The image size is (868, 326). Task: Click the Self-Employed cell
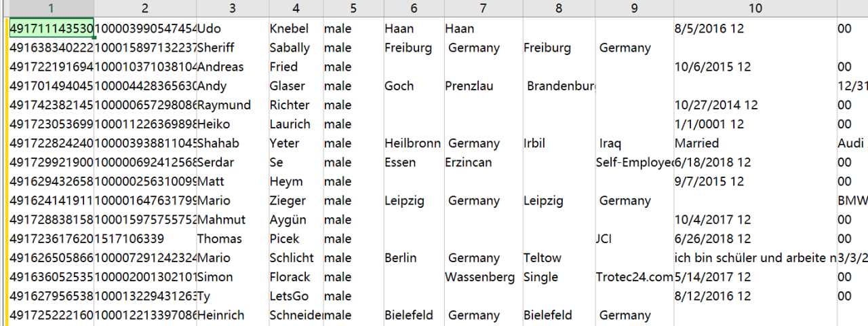pos(635,162)
